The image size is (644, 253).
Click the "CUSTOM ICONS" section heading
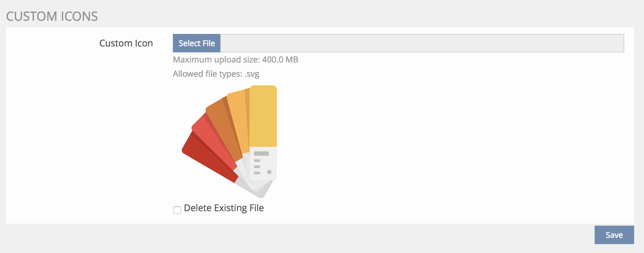(52, 16)
